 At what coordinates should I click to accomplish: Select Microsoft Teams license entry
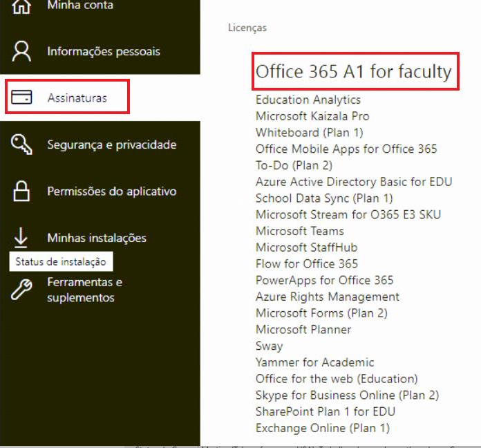click(x=300, y=231)
